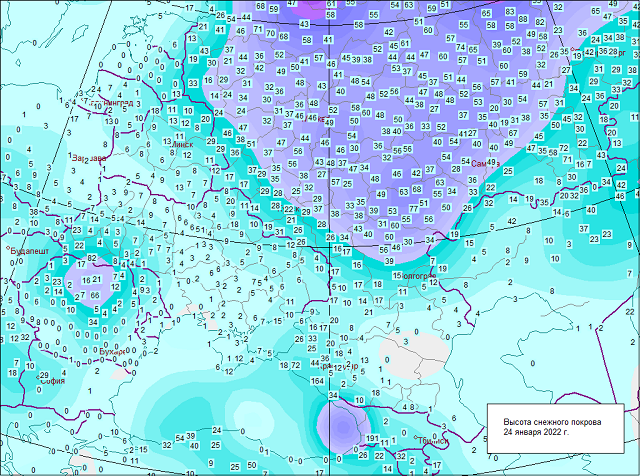This screenshot has width=640, height=476.
Task: Select the Самара city label
Action: [x=480, y=162]
